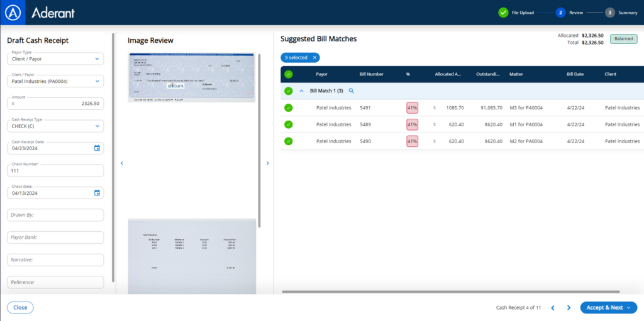Sort by Client column header

610,74
